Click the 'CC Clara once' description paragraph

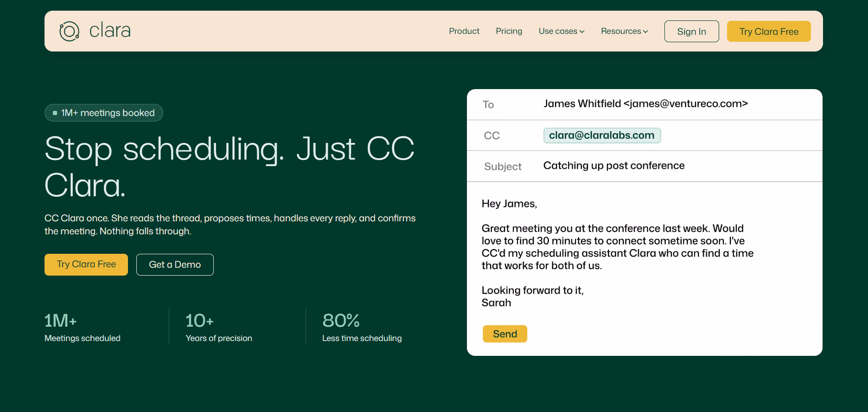coord(230,225)
